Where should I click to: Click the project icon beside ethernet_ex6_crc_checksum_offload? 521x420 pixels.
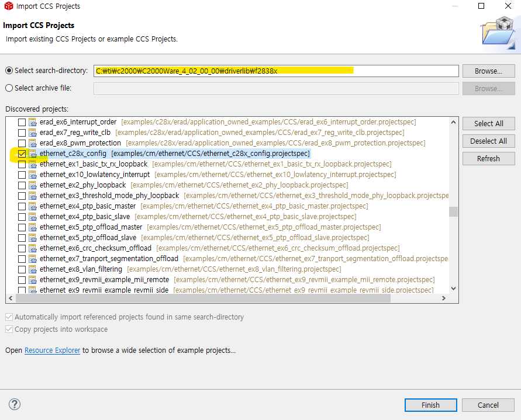33,248
